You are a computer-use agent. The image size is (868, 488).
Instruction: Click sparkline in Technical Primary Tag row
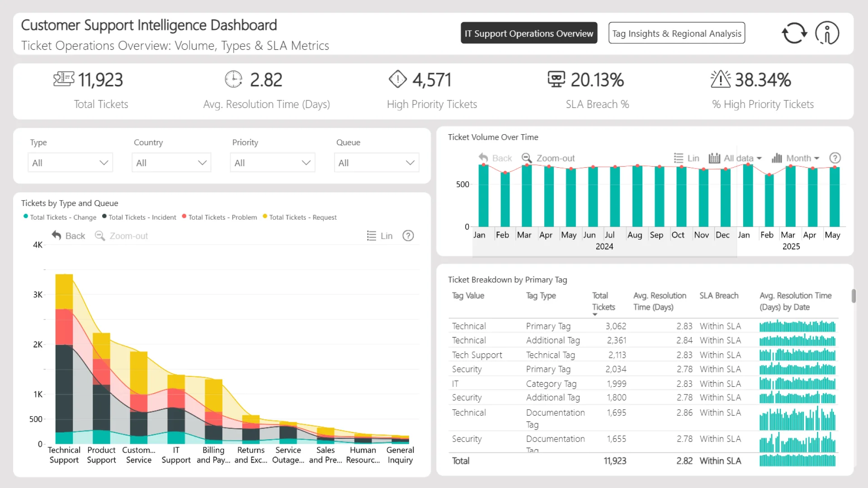[x=797, y=326]
